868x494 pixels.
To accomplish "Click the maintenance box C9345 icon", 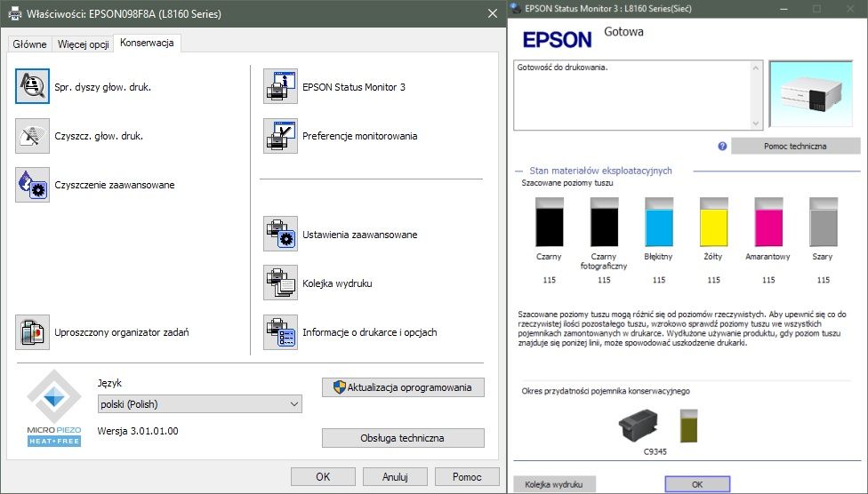I will [639, 425].
